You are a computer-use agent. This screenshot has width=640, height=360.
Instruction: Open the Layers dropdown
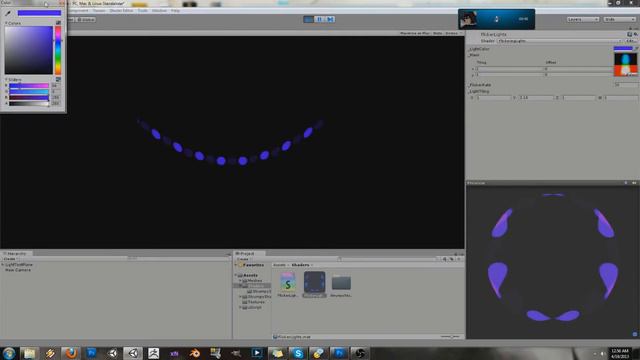[582, 19]
